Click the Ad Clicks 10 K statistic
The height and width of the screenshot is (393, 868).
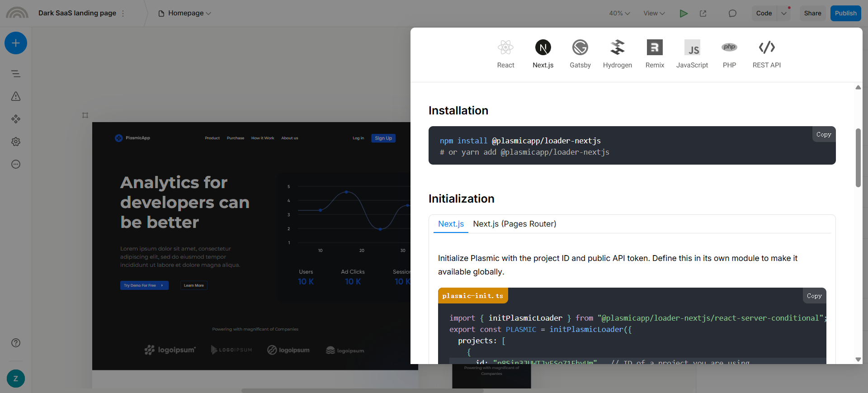353,277
